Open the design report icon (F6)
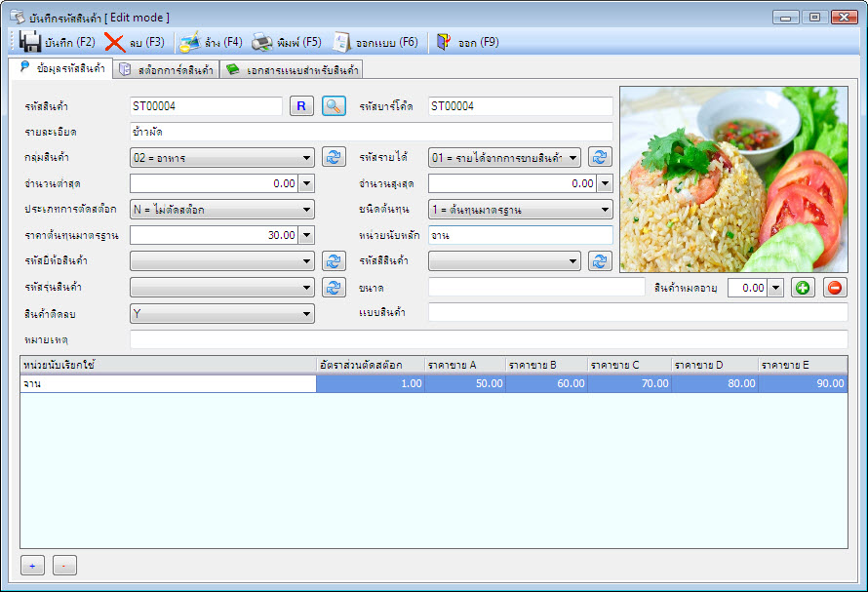Image resolution: width=868 pixels, height=592 pixels. point(341,42)
